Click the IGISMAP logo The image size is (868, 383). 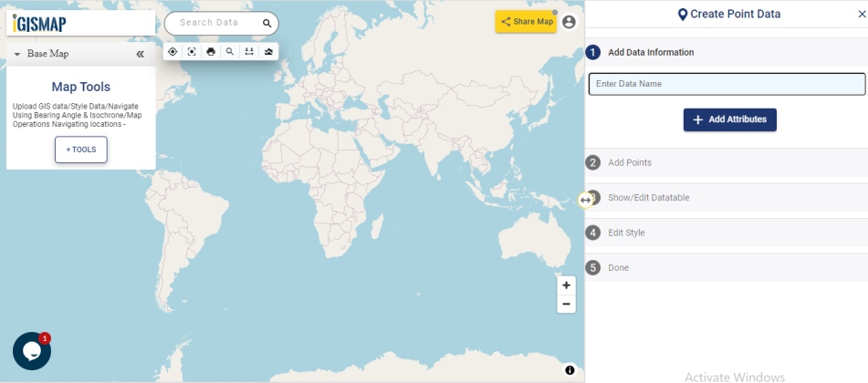(39, 23)
